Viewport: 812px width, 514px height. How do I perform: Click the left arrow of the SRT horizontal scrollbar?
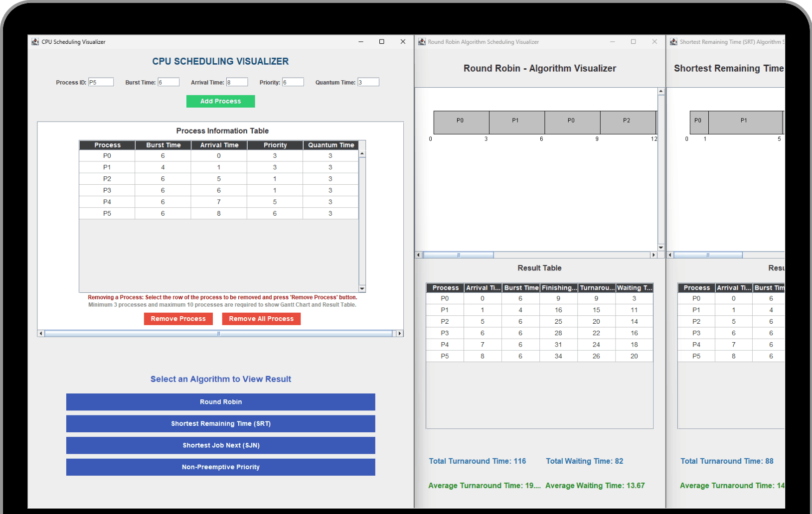click(670, 255)
